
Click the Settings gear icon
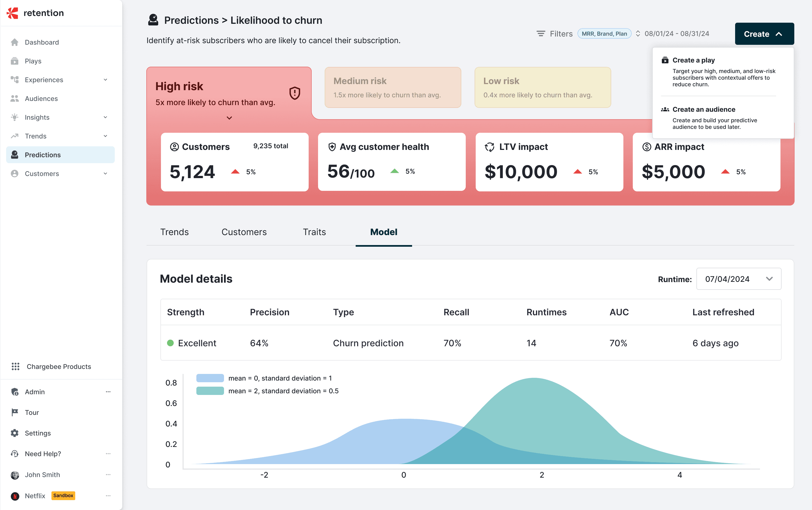coord(14,433)
